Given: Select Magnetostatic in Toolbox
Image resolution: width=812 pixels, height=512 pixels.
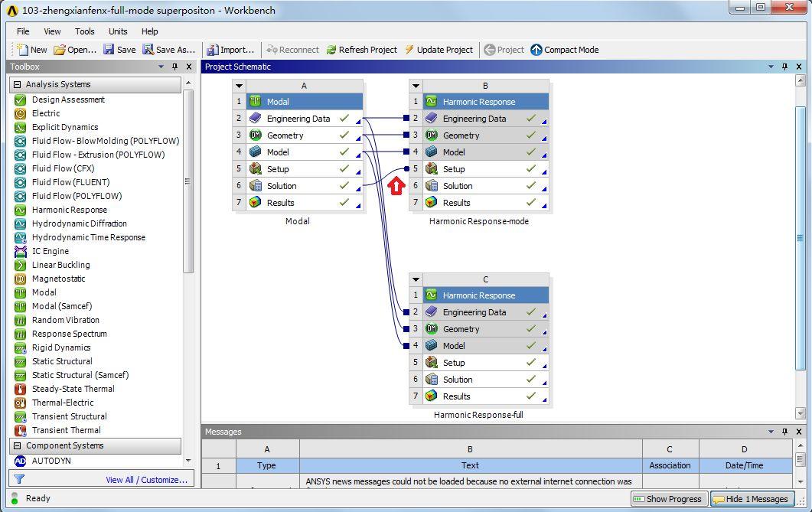Looking at the screenshot, I should [58, 279].
